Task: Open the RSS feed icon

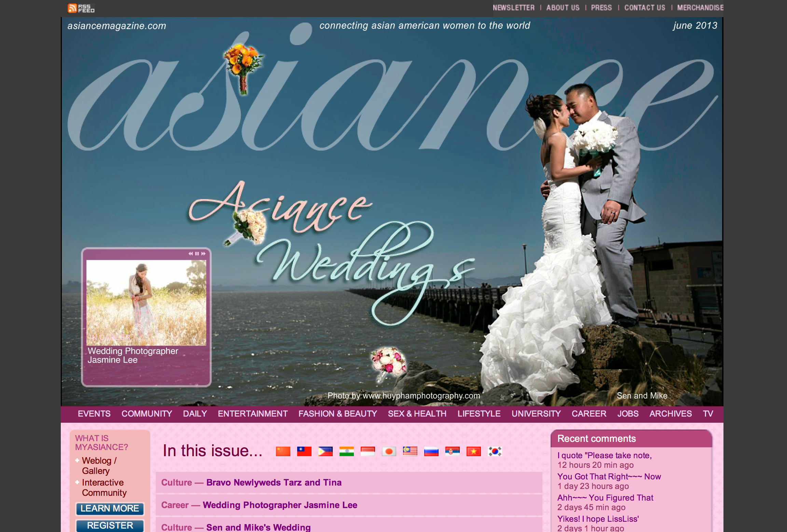Action: (x=81, y=8)
